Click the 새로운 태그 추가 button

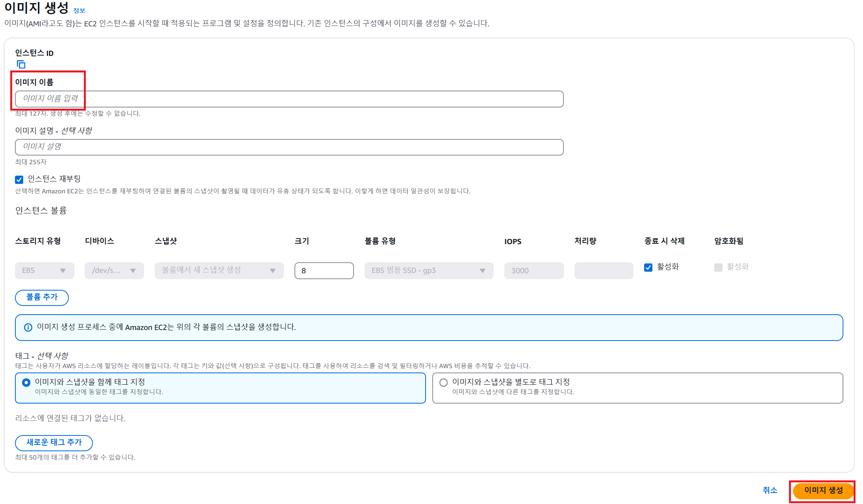(x=54, y=443)
